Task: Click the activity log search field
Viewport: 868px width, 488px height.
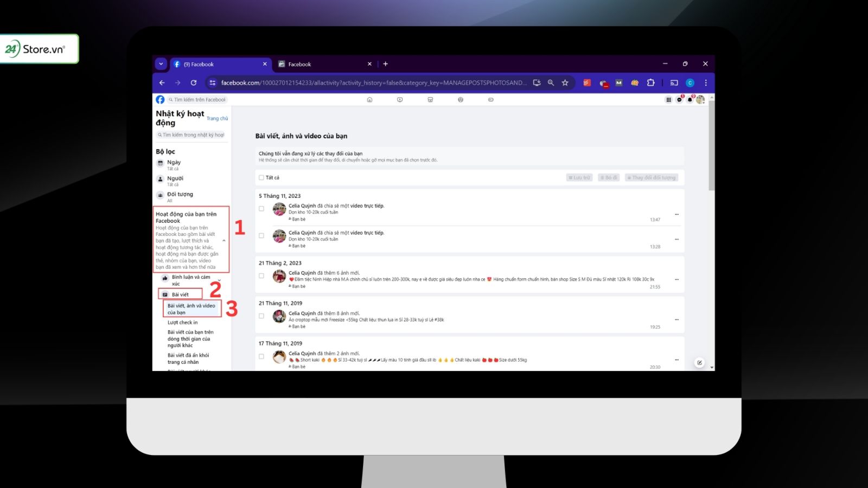Action: pyautogui.click(x=191, y=135)
